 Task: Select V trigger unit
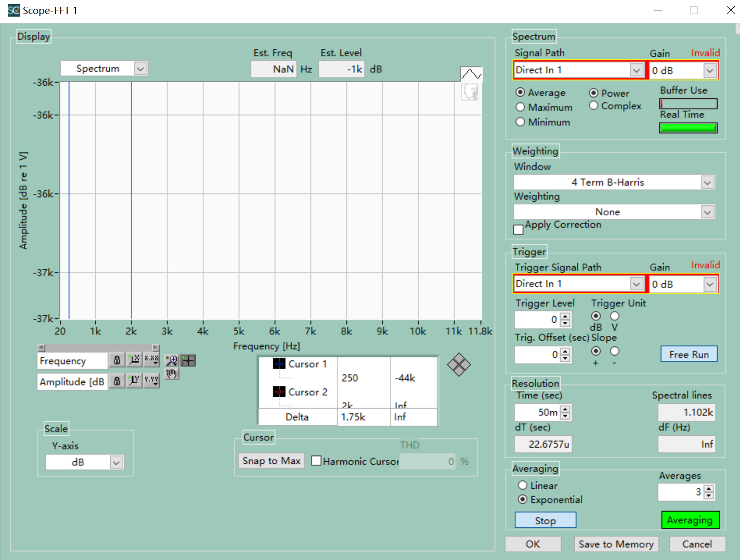click(615, 316)
